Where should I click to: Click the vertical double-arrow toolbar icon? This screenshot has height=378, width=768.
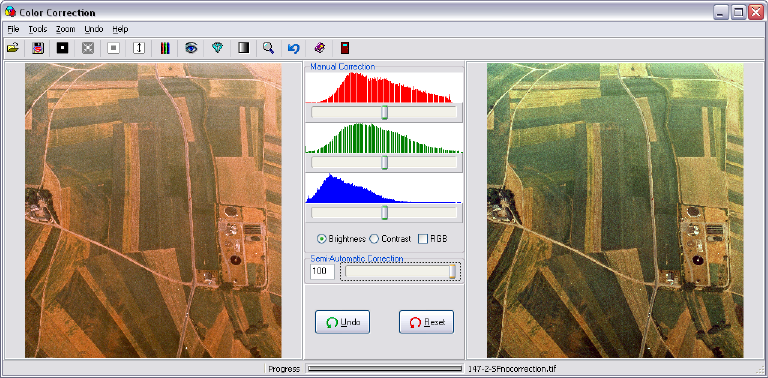coord(139,48)
